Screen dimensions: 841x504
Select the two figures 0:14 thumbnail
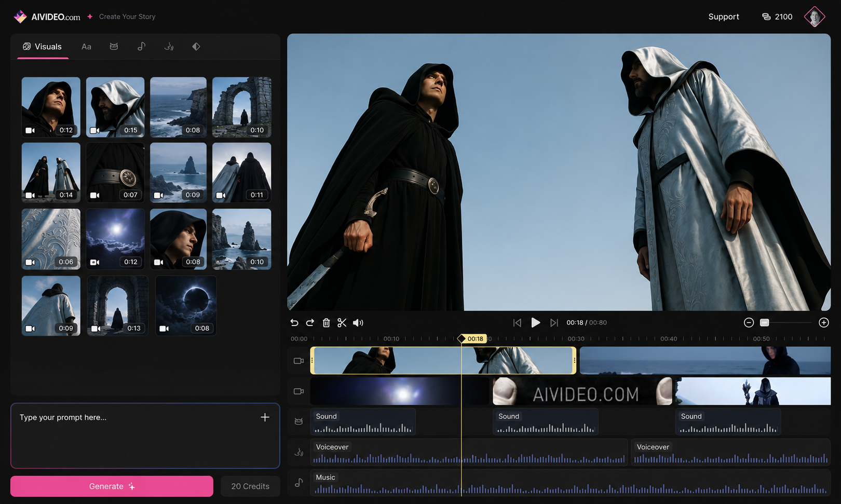(51, 172)
